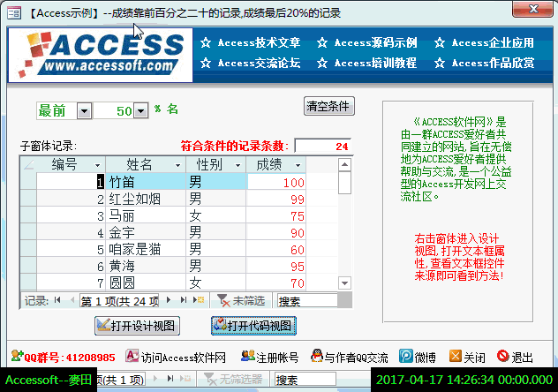Click the record count field showing 24
This screenshot has width=558, height=392.
click(323, 146)
